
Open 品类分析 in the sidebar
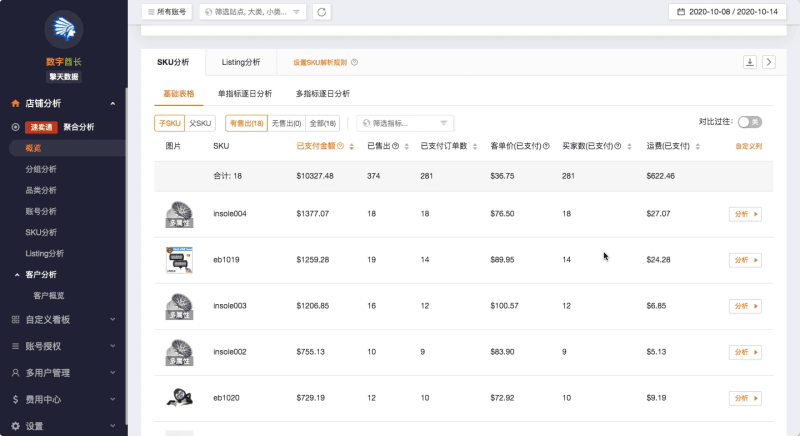41,190
